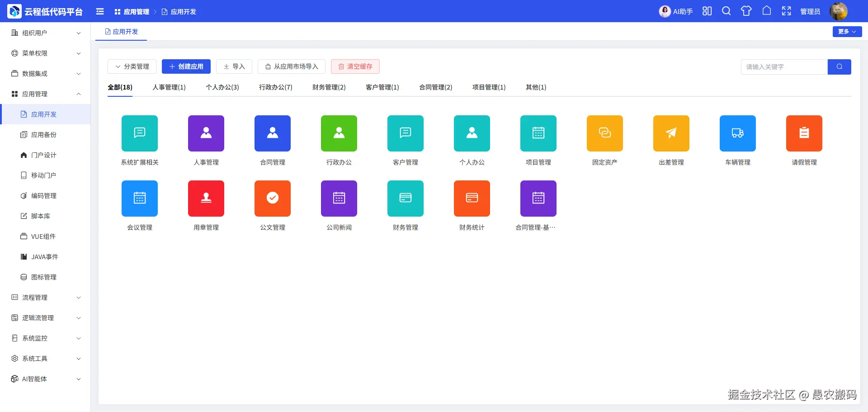Open the 合同管理 app icon
Screen dimensions: 868x412
273,133
